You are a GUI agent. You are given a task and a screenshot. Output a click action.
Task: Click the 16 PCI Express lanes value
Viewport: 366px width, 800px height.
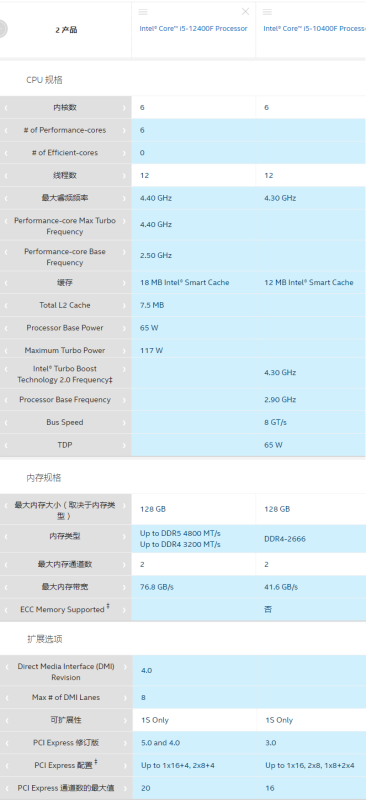[270, 788]
